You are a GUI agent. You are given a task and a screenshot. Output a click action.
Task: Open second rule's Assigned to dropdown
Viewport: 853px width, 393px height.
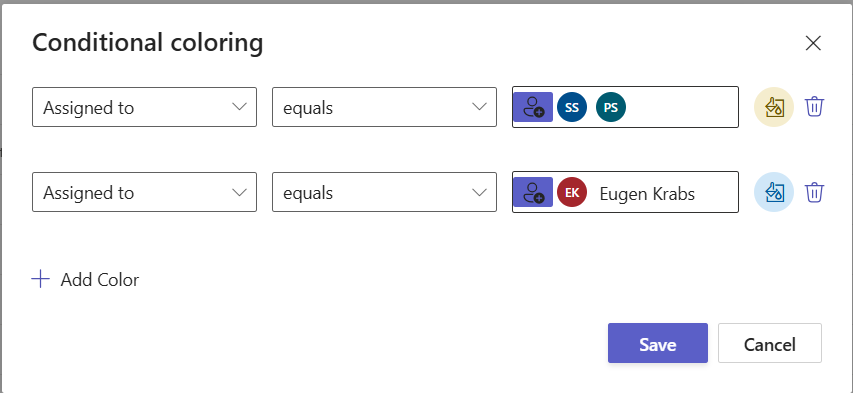click(144, 192)
